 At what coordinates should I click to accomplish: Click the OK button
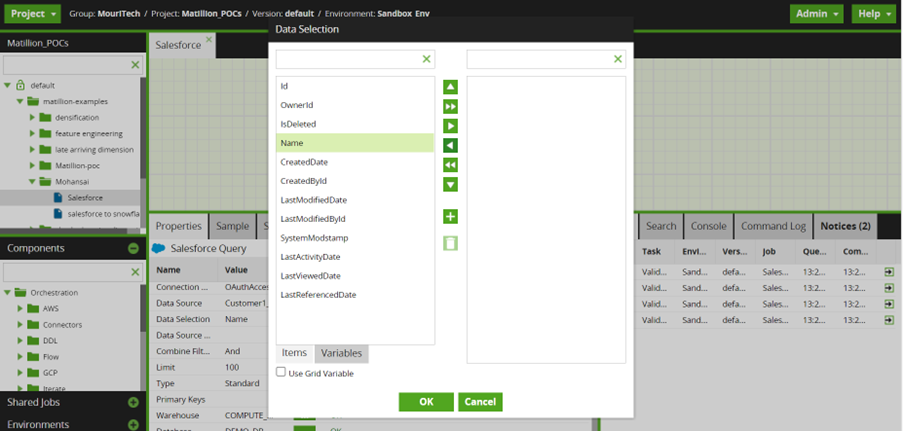[x=426, y=401]
